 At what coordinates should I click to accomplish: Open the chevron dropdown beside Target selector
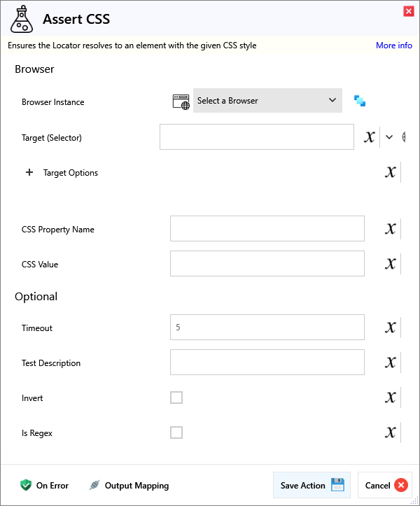point(389,137)
